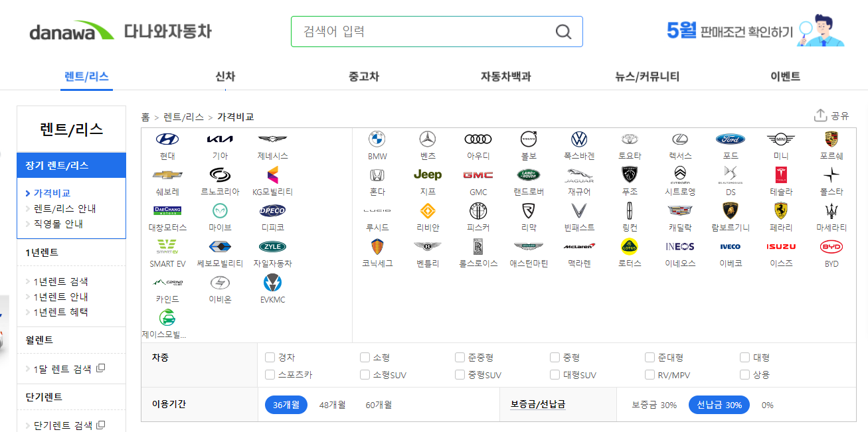Open 1년렌트 검색 sidebar link
The width and height of the screenshot is (868, 432).
(x=60, y=281)
